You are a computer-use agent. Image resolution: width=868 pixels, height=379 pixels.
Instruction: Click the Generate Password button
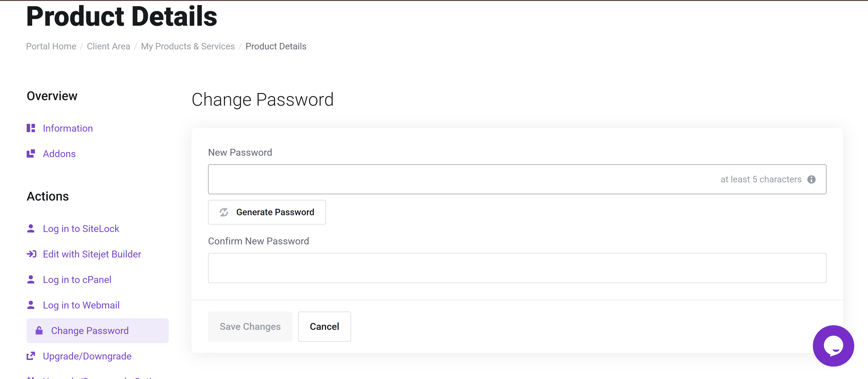pos(267,212)
